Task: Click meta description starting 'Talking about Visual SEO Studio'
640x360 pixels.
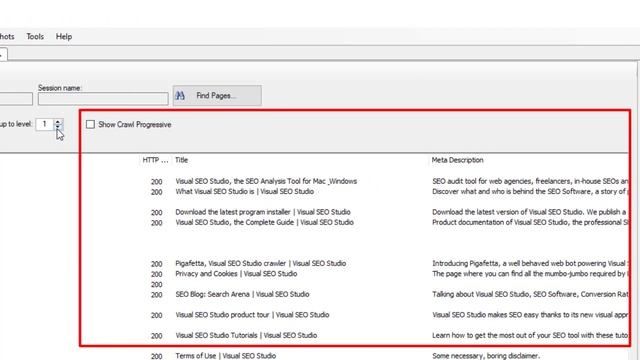Action: (530, 294)
